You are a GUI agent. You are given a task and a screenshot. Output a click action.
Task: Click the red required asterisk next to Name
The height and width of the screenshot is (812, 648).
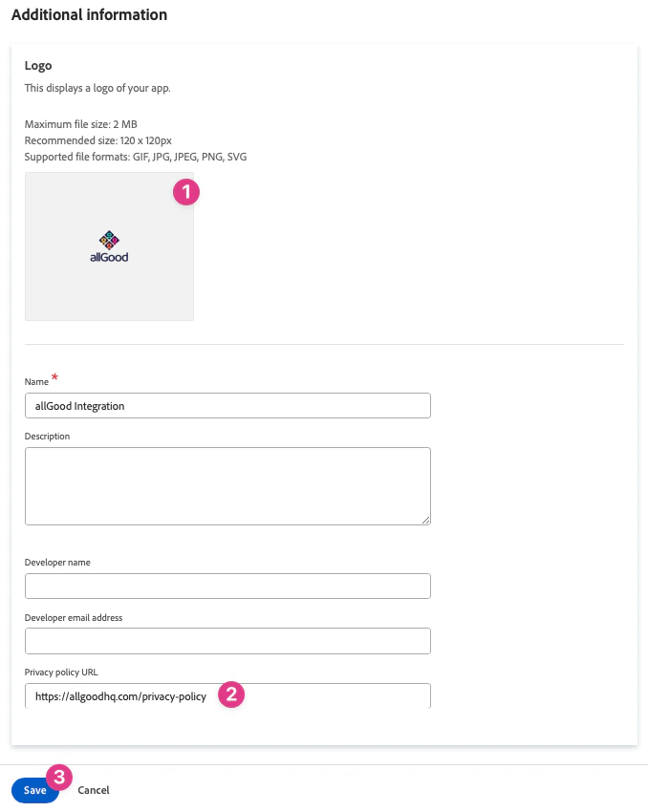[x=54, y=376]
